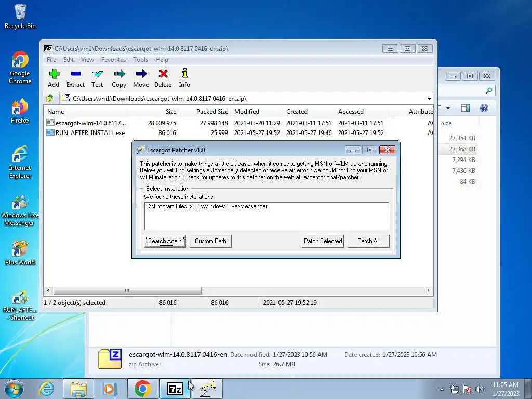Open the Info toolbar icon
532x399 pixels.
pos(184,78)
